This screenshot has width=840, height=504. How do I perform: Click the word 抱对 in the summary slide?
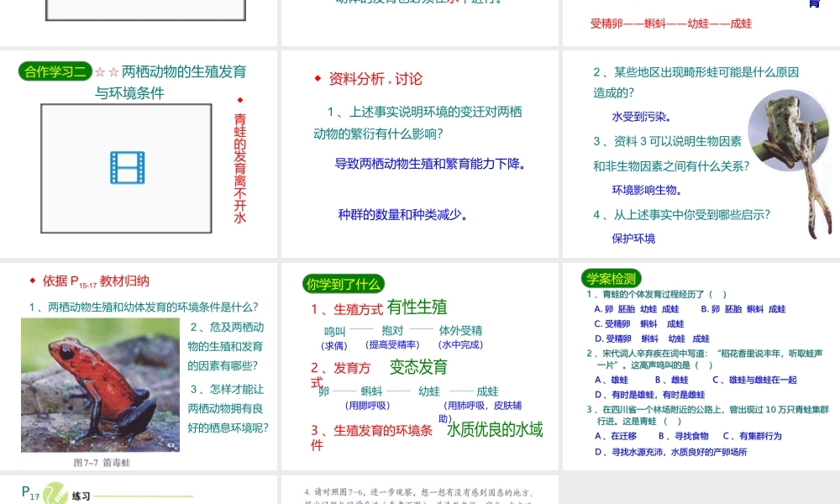click(x=392, y=330)
